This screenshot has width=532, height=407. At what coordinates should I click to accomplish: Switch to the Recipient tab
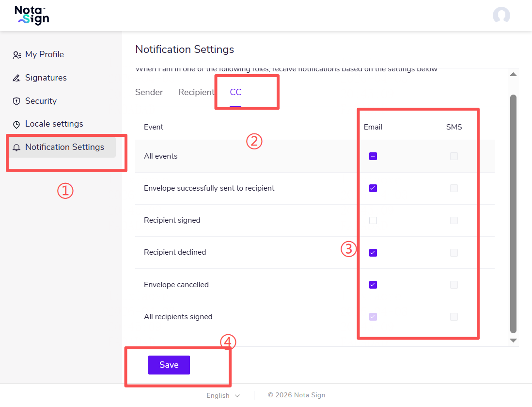pyautogui.click(x=196, y=92)
